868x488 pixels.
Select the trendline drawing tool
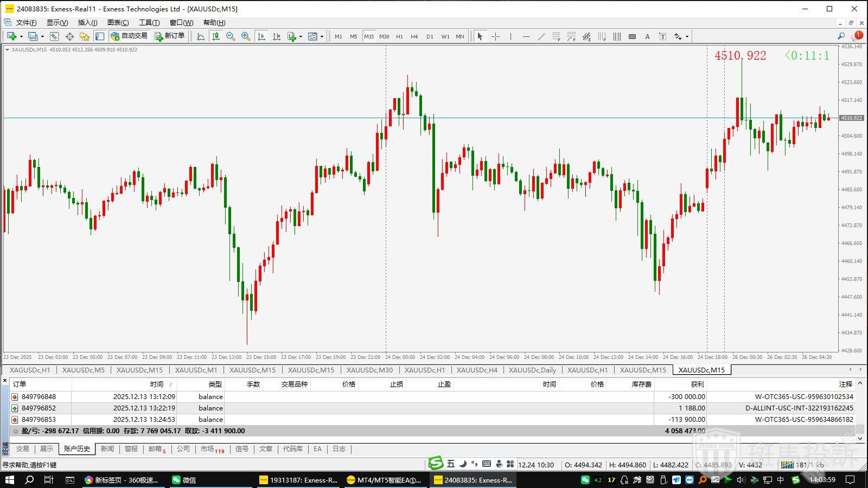tap(541, 36)
